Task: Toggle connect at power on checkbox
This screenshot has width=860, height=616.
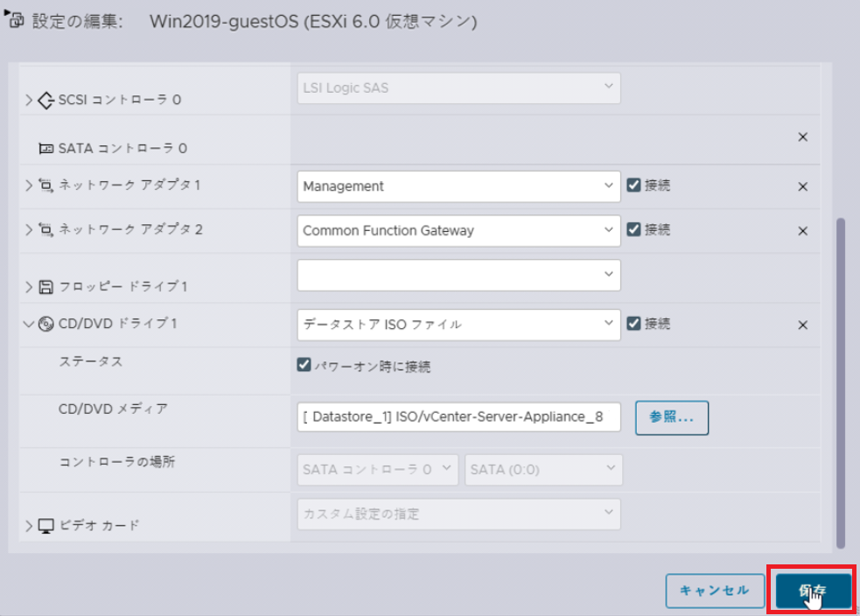Action: click(x=304, y=366)
